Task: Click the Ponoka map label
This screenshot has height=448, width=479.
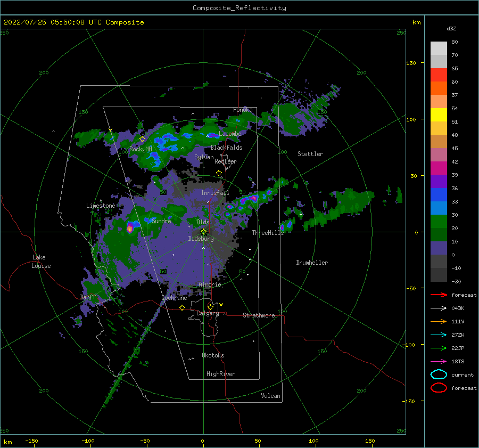Action: click(x=243, y=110)
